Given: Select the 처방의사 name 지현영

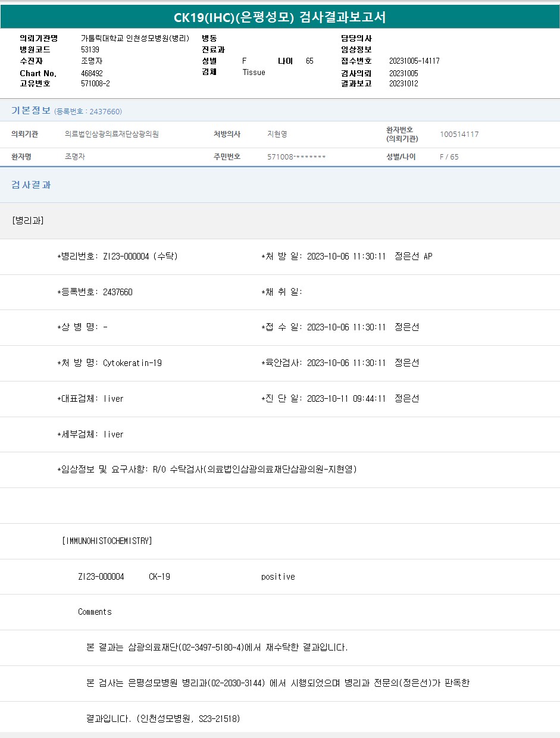Looking at the screenshot, I should click(x=277, y=135).
